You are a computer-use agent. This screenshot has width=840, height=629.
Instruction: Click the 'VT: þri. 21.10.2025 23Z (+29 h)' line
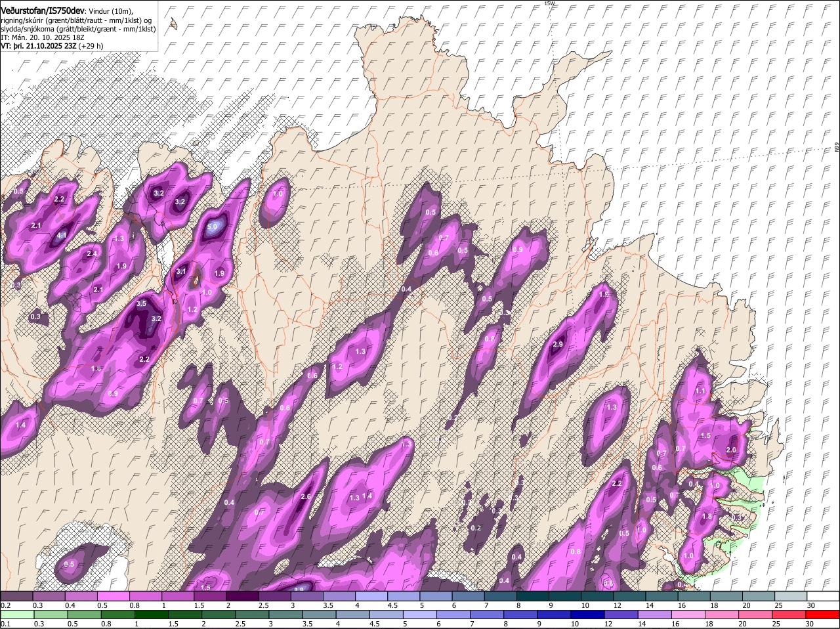(52, 47)
